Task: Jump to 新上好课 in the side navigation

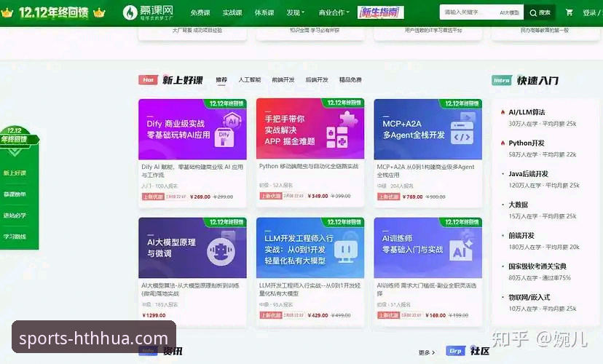Action: [x=15, y=173]
